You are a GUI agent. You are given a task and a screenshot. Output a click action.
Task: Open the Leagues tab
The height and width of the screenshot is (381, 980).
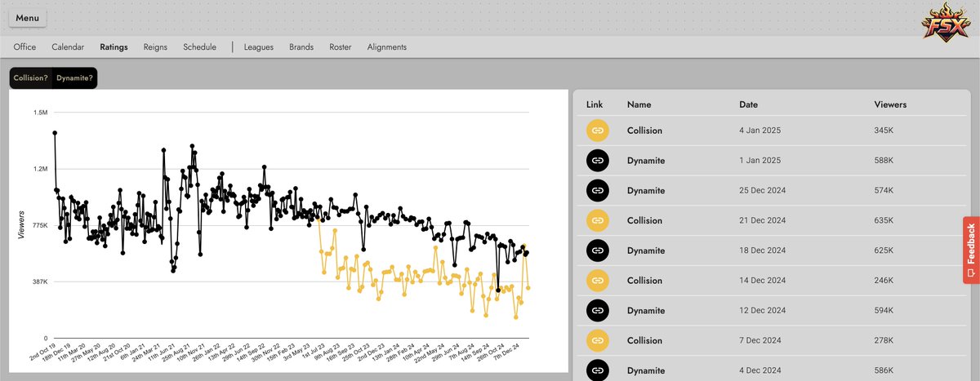259,47
